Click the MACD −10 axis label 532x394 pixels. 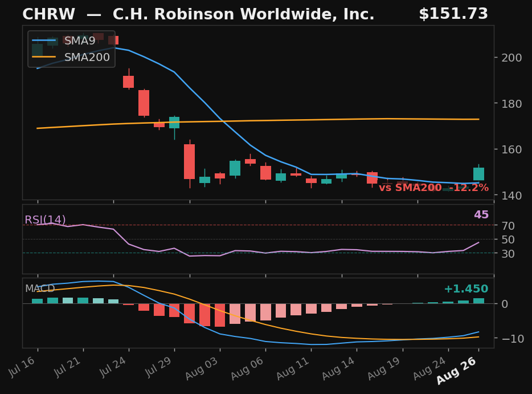[x=513, y=339]
